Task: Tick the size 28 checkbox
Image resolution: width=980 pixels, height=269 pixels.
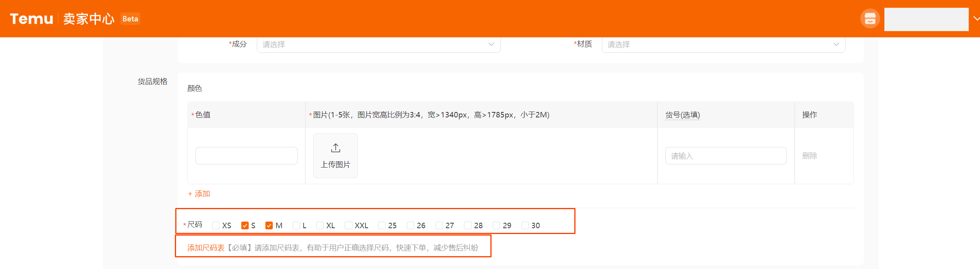Action: click(x=468, y=225)
